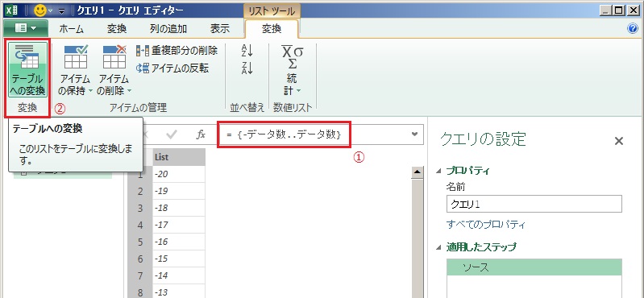Sort list descending with the Z-A icon
Viewport: 644px width, 298px height.
point(247,68)
